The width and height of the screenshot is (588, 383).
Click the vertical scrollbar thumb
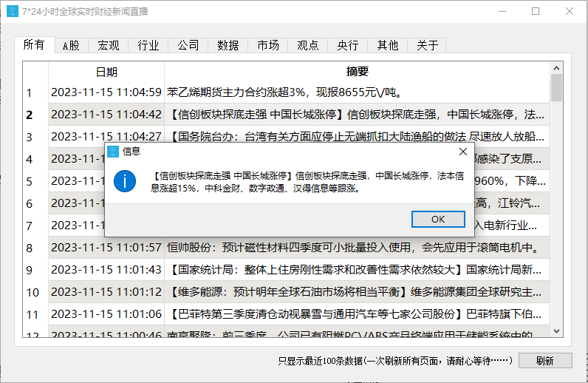[556, 87]
